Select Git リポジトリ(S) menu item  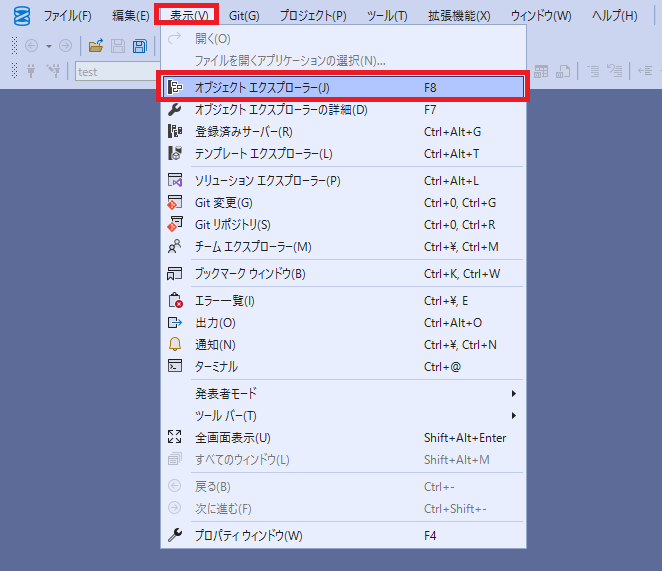(343, 225)
